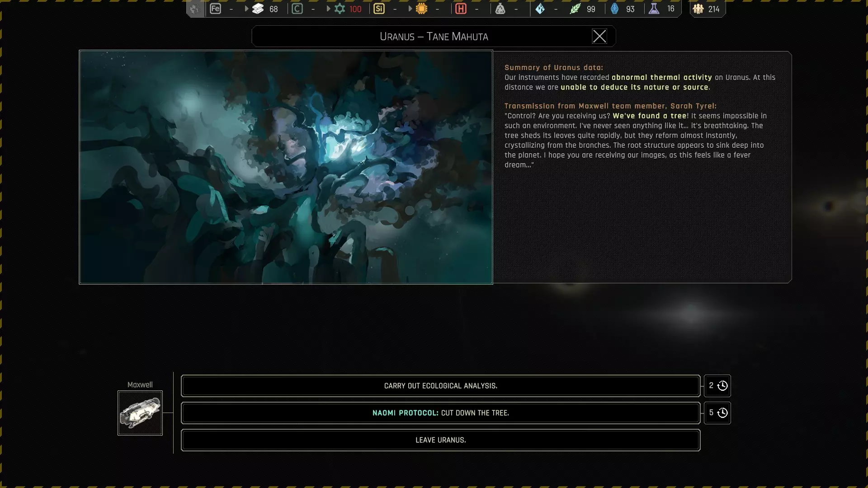Screen dimensions: 868x488
Task: Click the C carbon resource icon
Action: tap(297, 9)
